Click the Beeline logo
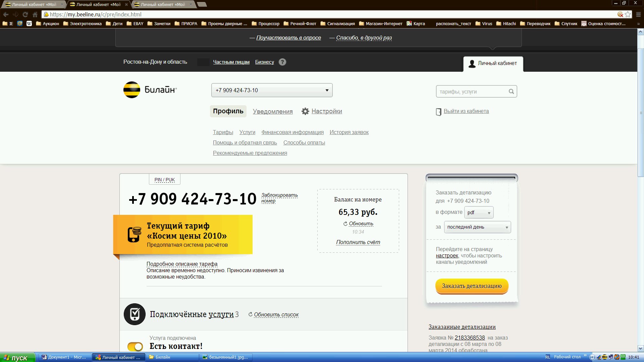Screen dimensions: 644x362 point(150,90)
